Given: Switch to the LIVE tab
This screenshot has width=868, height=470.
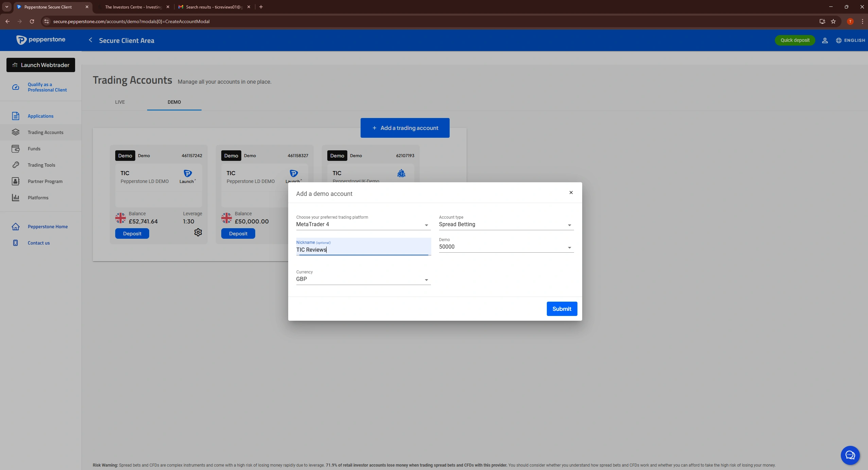Looking at the screenshot, I should (120, 102).
